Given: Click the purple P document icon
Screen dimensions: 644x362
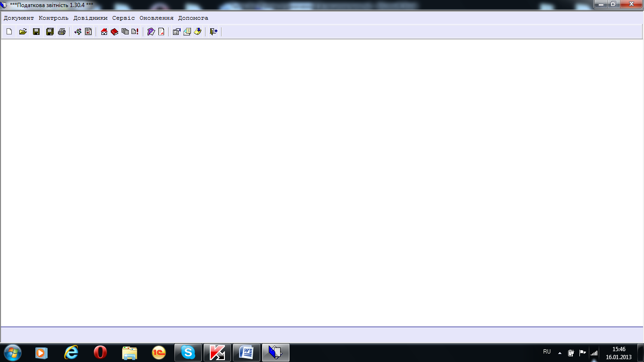Looking at the screenshot, I should click(151, 32).
